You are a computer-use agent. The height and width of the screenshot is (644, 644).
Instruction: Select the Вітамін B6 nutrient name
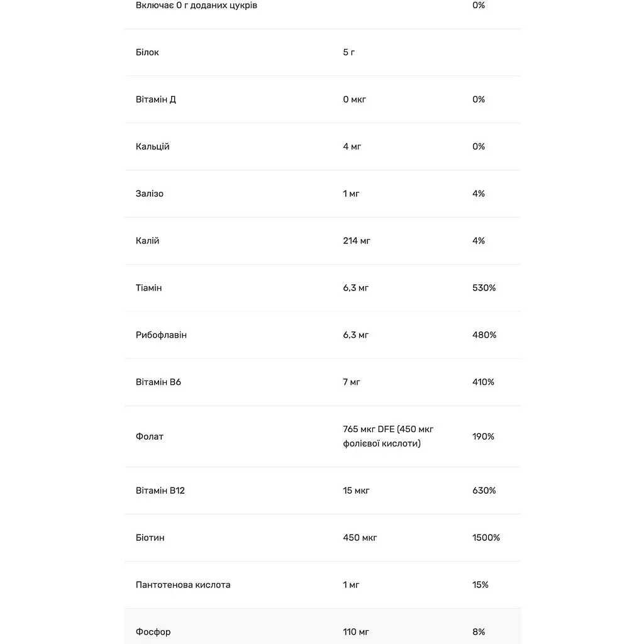point(158,382)
